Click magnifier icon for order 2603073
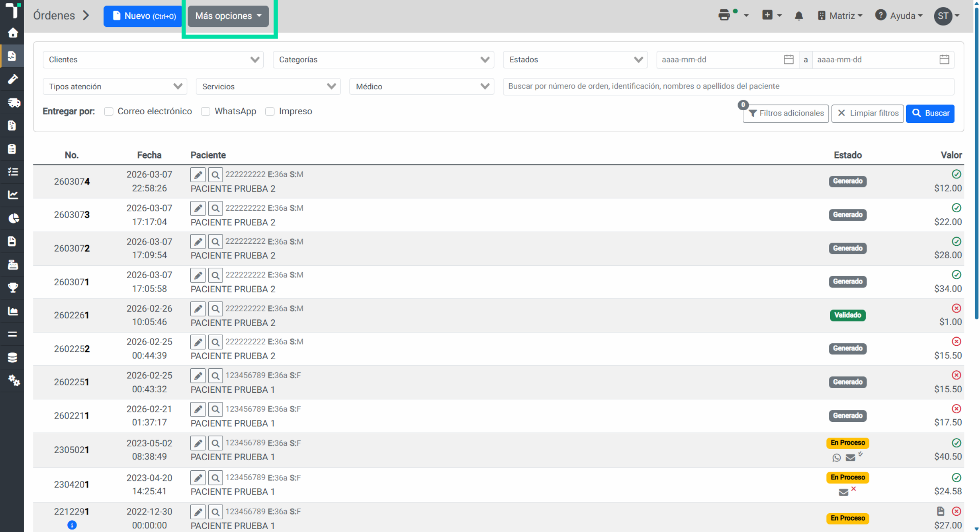 [x=215, y=209]
